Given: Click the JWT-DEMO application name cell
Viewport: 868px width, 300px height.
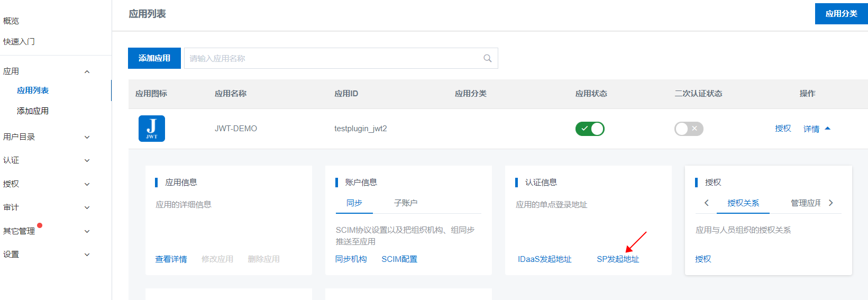Looking at the screenshot, I should point(236,129).
